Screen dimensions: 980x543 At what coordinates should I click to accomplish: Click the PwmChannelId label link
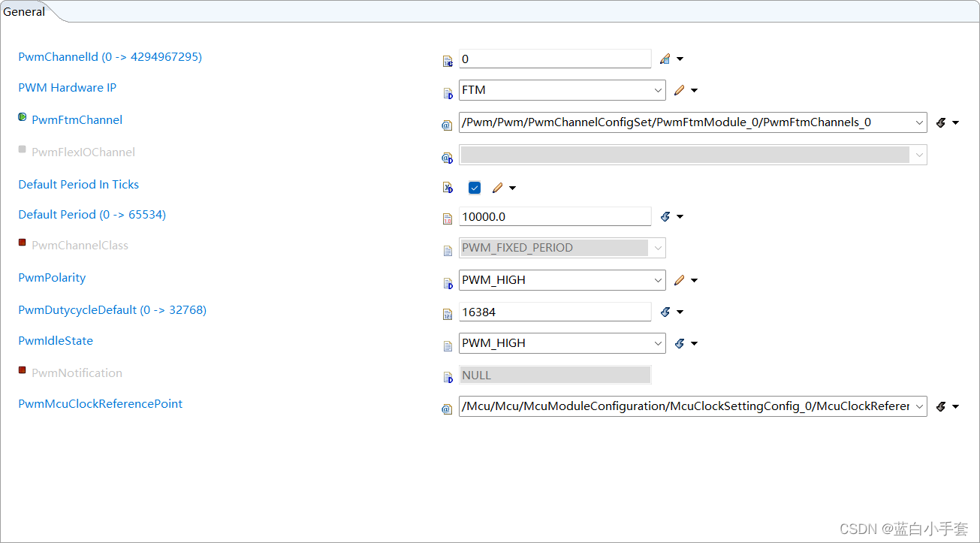coord(110,56)
